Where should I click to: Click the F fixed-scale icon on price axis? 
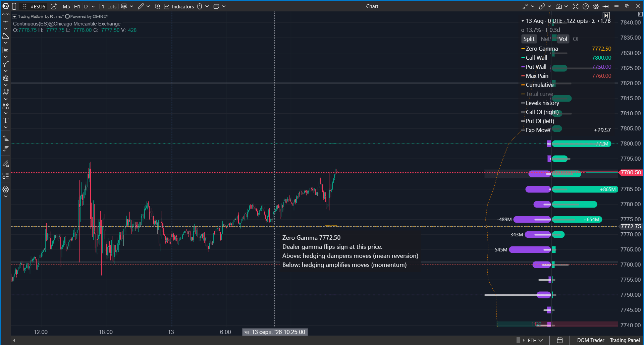(640, 14)
